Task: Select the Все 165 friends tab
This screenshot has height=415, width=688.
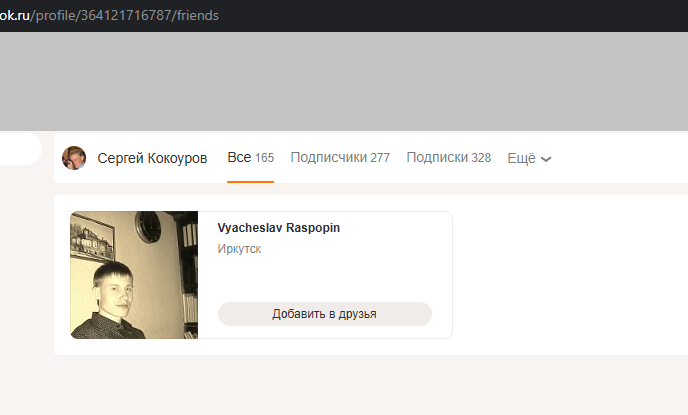Action: tap(251, 157)
